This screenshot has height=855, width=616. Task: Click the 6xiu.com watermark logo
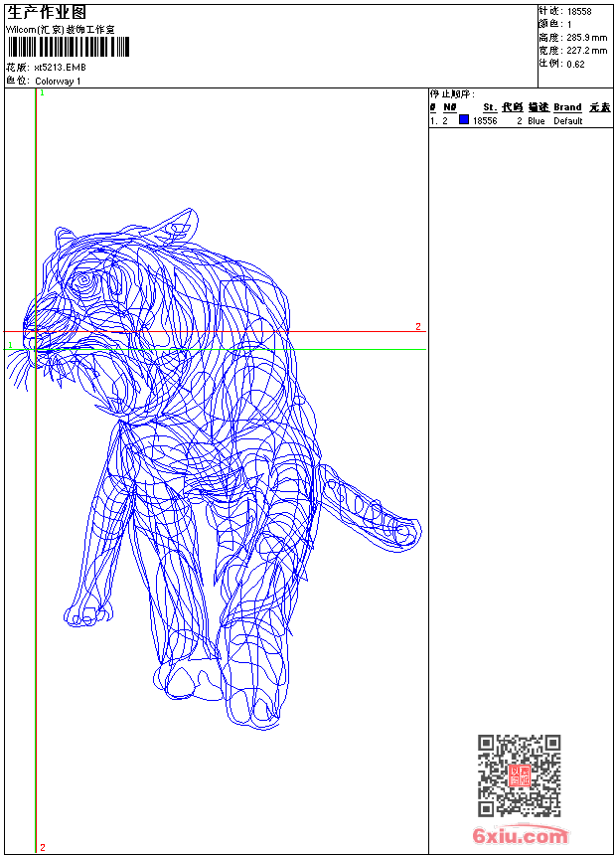(520, 836)
